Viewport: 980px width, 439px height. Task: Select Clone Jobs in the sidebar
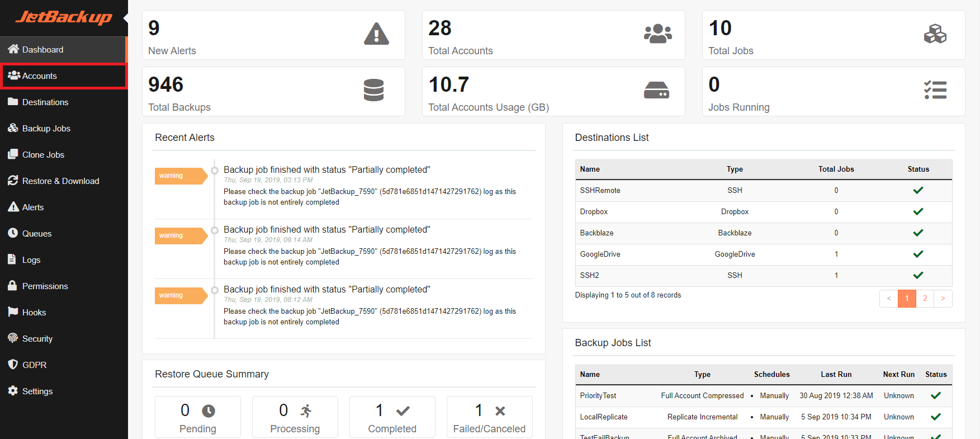[x=64, y=154]
